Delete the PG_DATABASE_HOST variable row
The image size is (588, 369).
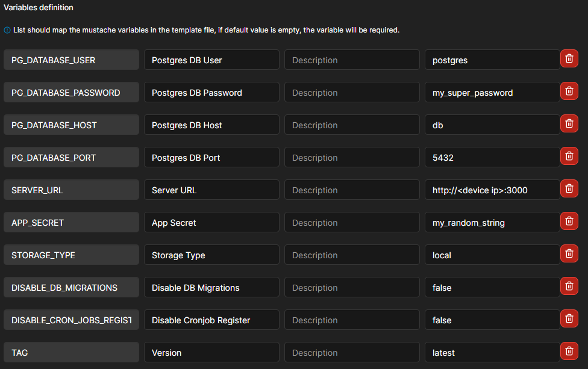[569, 124]
